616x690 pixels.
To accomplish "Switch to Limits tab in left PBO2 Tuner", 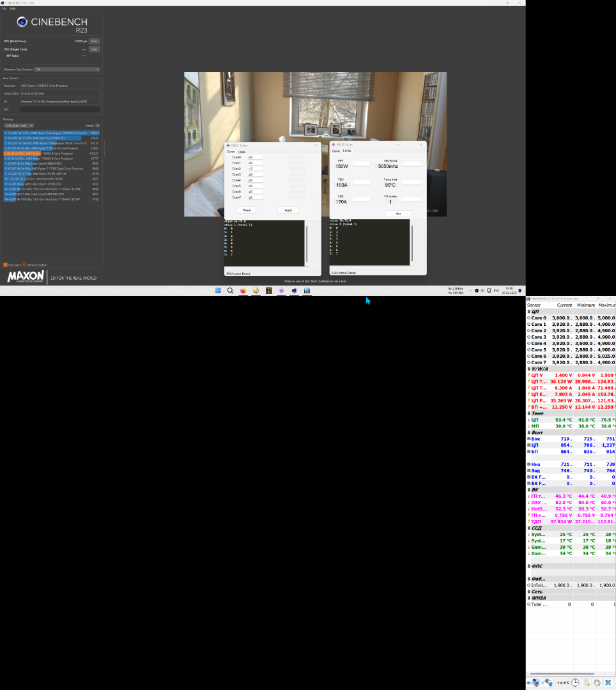I will click(x=242, y=151).
